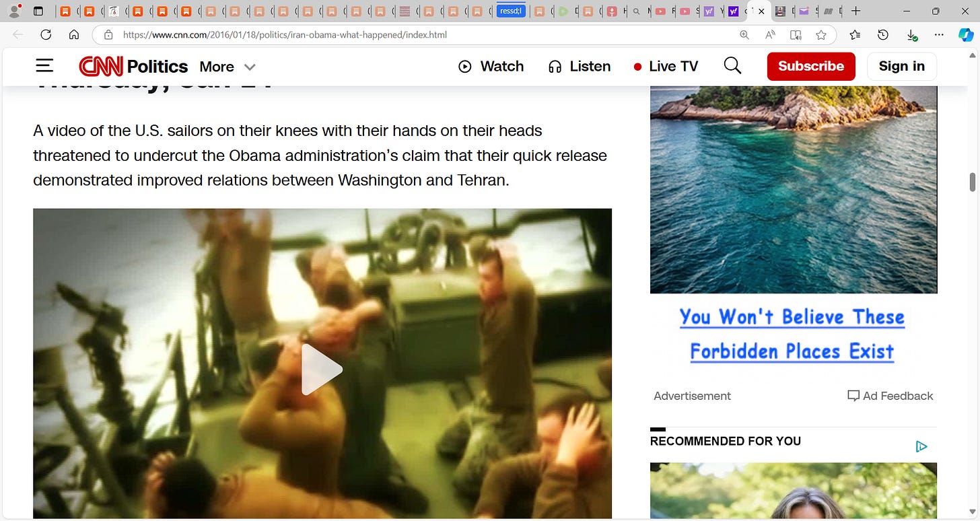Click the CNN logo
The image size is (980, 521).
(101, 66)
